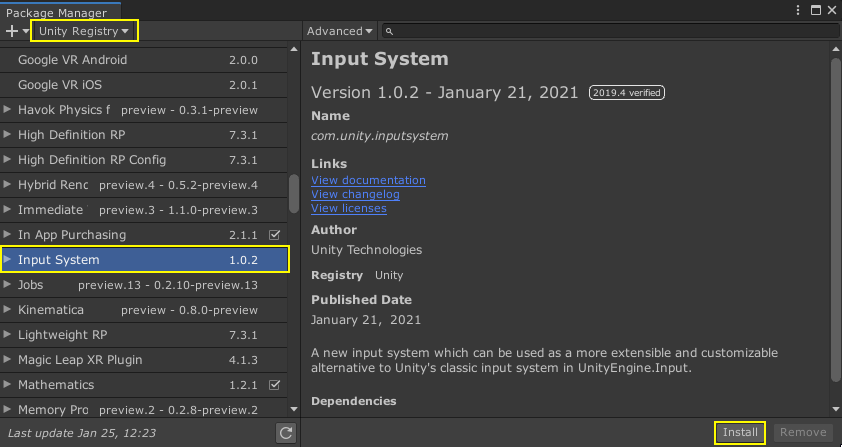Click details pane scroll up arrow
Viewport: 842px width, 447px height.
836,49
